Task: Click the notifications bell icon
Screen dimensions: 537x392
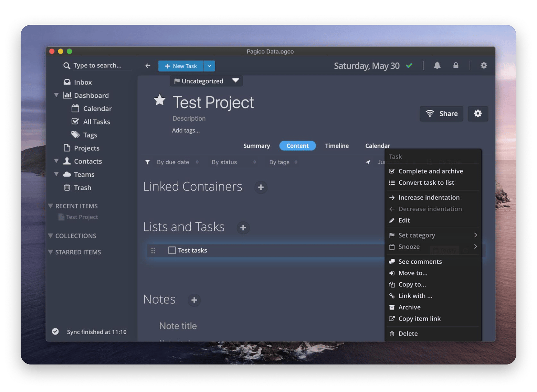Action: point(437,66)
